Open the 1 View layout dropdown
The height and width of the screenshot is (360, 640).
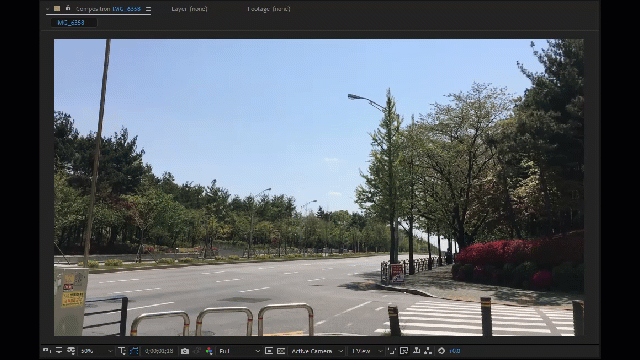[x=367, y=351]
